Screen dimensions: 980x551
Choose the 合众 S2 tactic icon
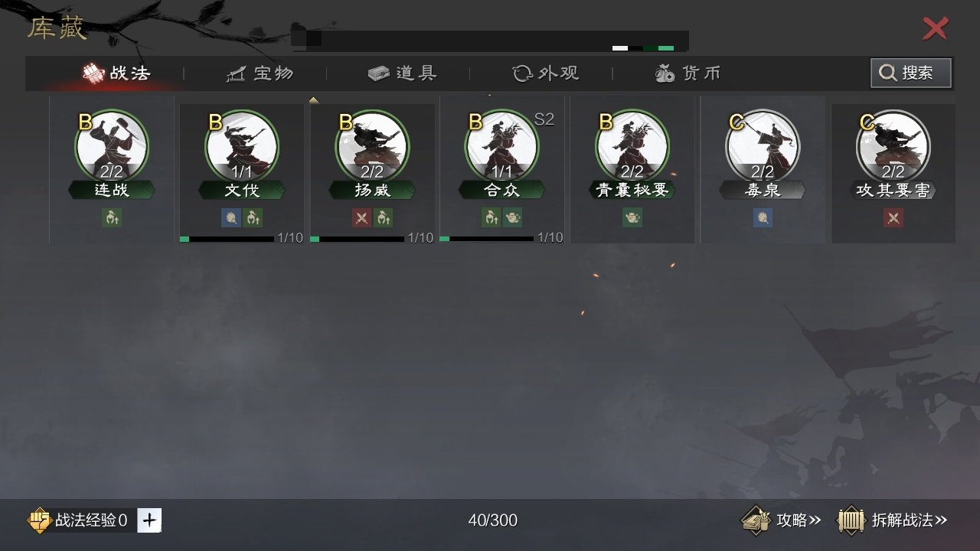tap(502, 146)
